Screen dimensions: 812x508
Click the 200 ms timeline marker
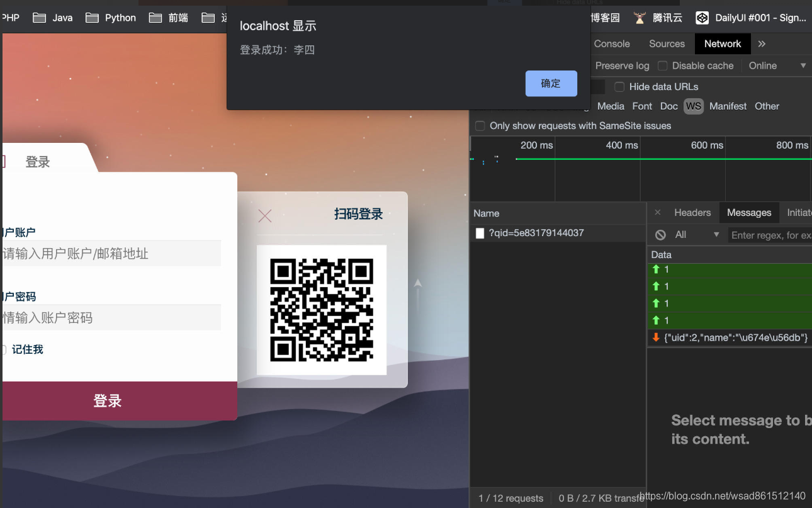coord(536,145)
